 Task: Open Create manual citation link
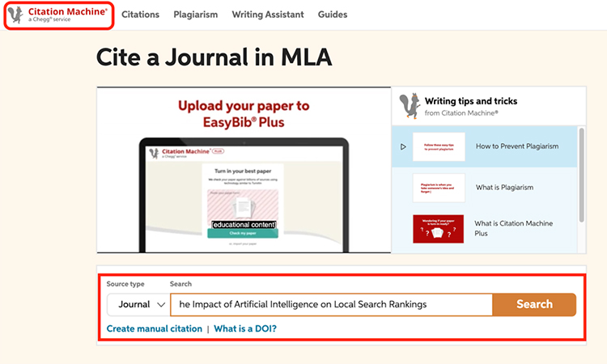click(x=154, y=328)
